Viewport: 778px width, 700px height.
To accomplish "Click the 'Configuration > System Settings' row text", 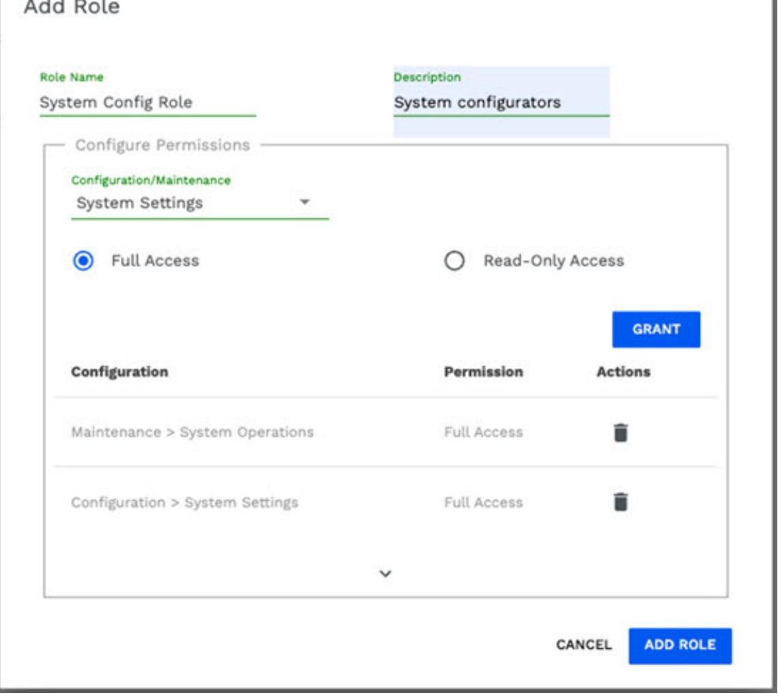I will [x=184, y=502].
